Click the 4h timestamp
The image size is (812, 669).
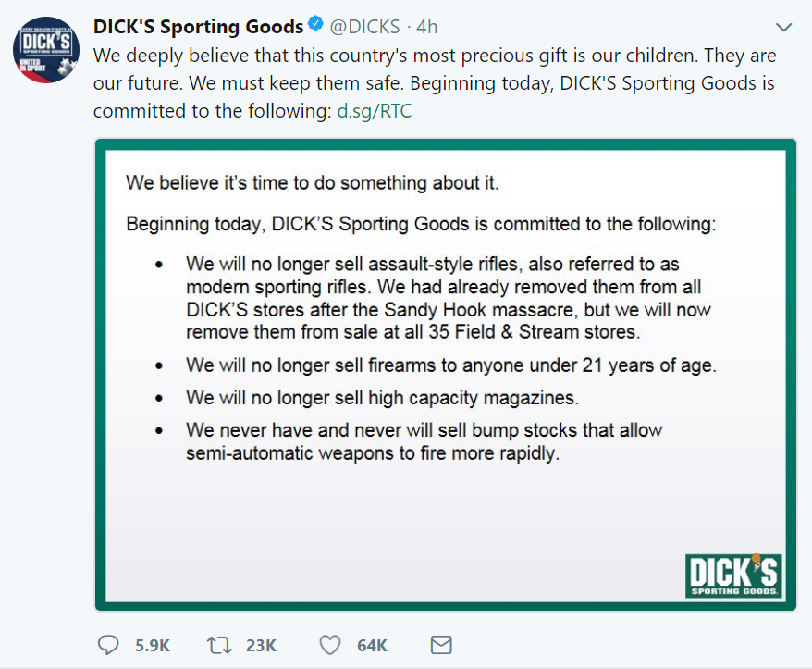pos(427,27)
